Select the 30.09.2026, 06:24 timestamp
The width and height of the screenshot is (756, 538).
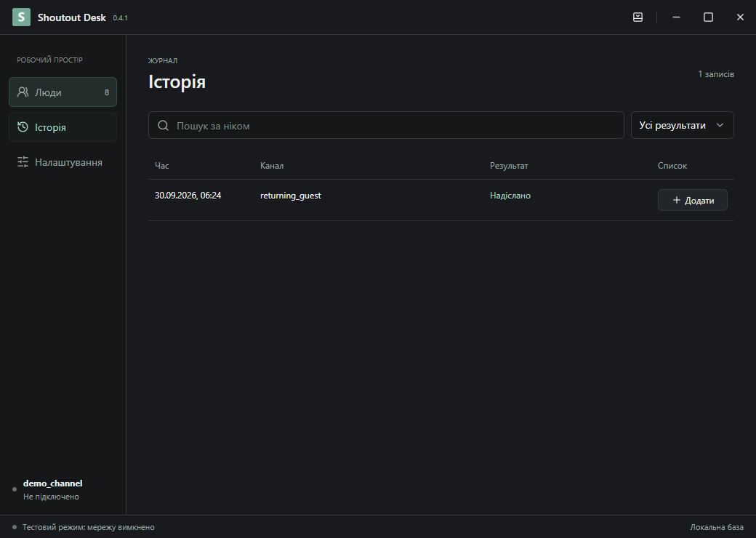[188, 196]
